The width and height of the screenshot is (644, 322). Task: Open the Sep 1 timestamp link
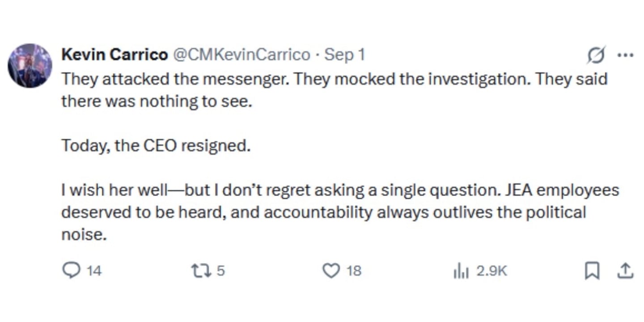(x=345, y=55)
